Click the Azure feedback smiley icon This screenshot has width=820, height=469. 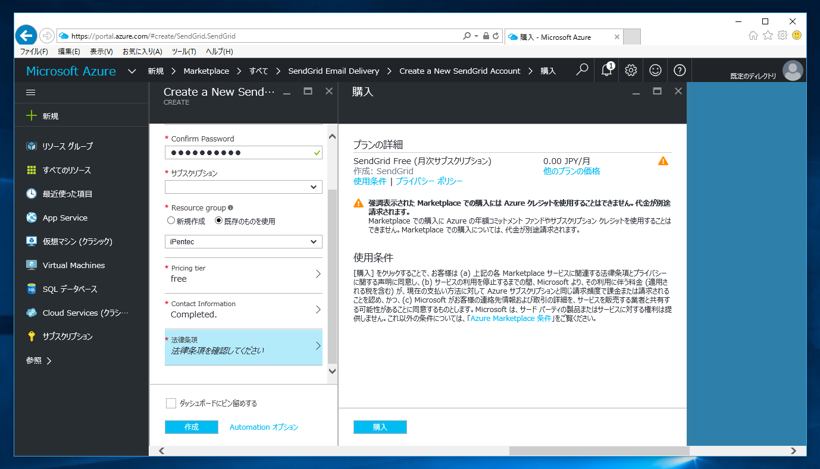tap(655, 70)
